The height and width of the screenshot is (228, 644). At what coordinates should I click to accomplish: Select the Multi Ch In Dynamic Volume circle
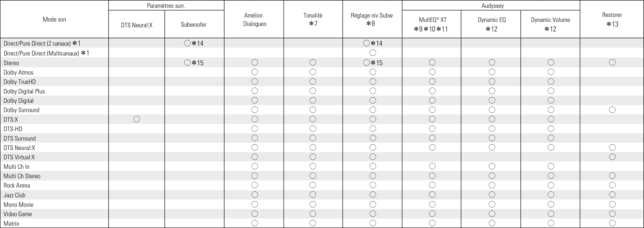[x=551, y=166]
